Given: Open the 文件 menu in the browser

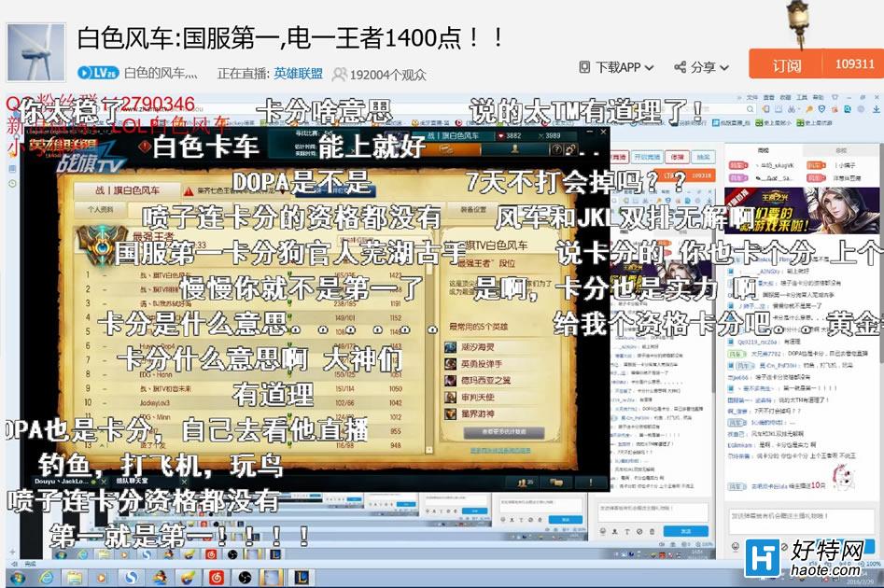Looking at the screenshot, I should pyautogui.click(x=752, y=97).
